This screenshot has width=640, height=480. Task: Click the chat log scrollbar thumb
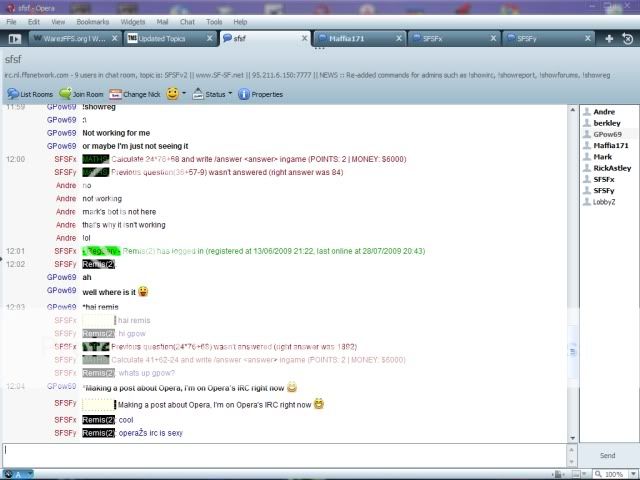tap(573, 351)
